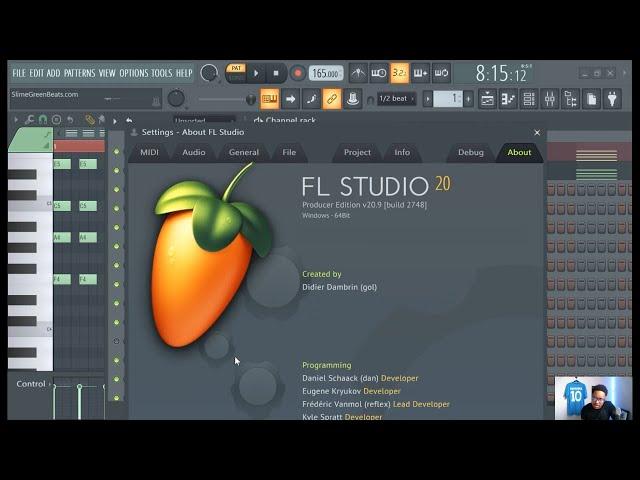Click the right-arrow auto-scroll icon
Screen dimensions: 640x480
click(x=290, y=99)
